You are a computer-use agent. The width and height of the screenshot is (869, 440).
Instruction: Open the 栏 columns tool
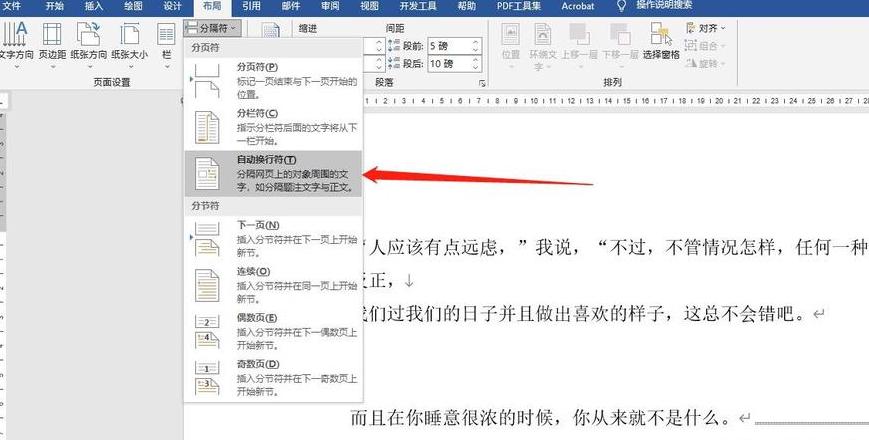pos(166,43)
